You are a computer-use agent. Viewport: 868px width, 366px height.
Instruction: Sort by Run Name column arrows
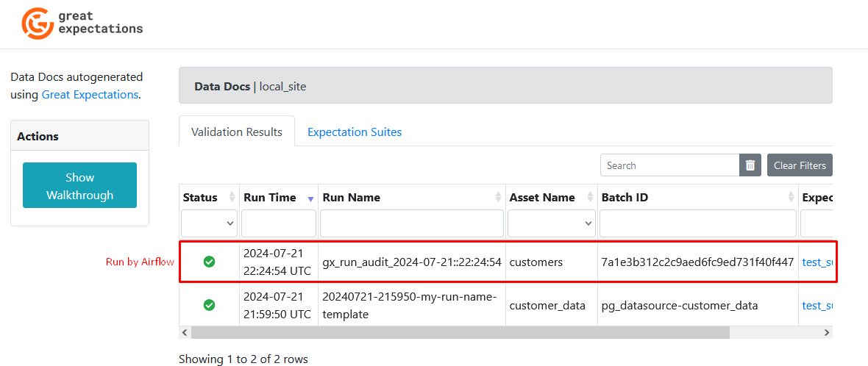point(498,197)
